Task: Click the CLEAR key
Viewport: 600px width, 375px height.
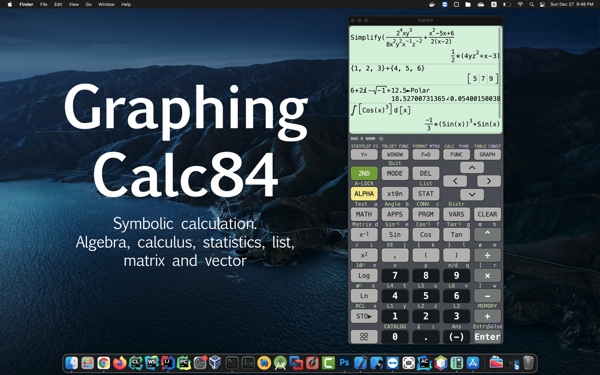Action: 487,214
